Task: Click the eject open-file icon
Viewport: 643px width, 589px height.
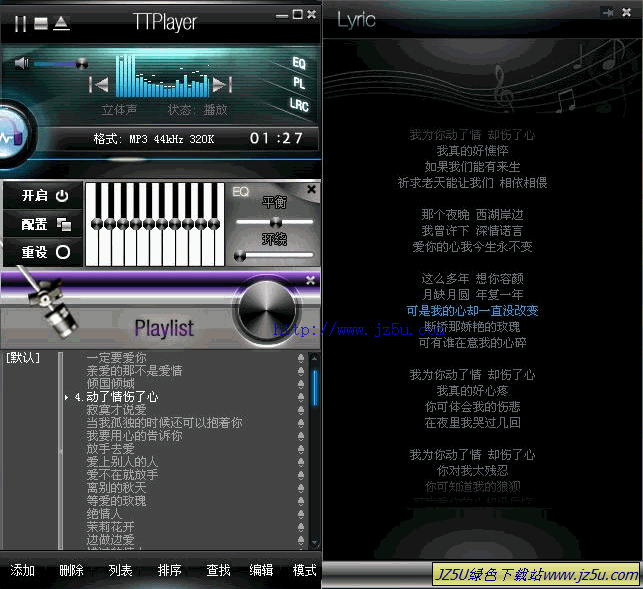Action: (61, 23)
